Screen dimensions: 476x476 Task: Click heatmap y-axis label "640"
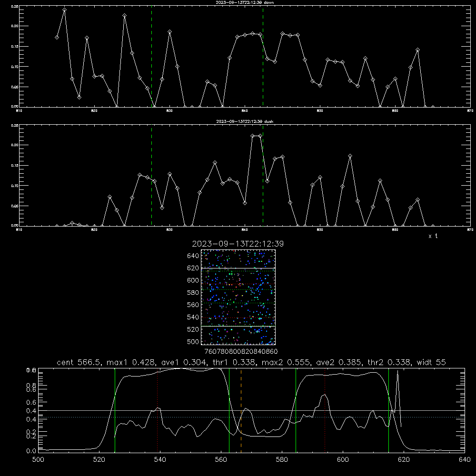[193, 256]
